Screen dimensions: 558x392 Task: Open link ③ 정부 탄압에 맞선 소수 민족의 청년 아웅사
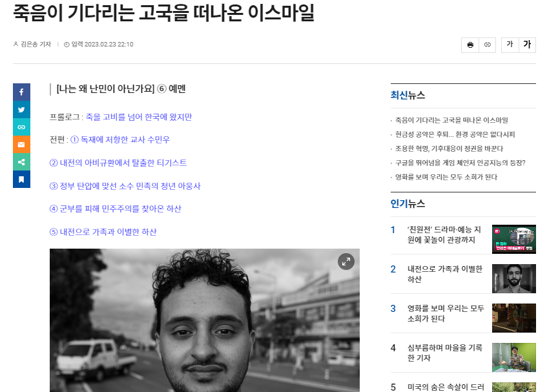pos(125,186)
